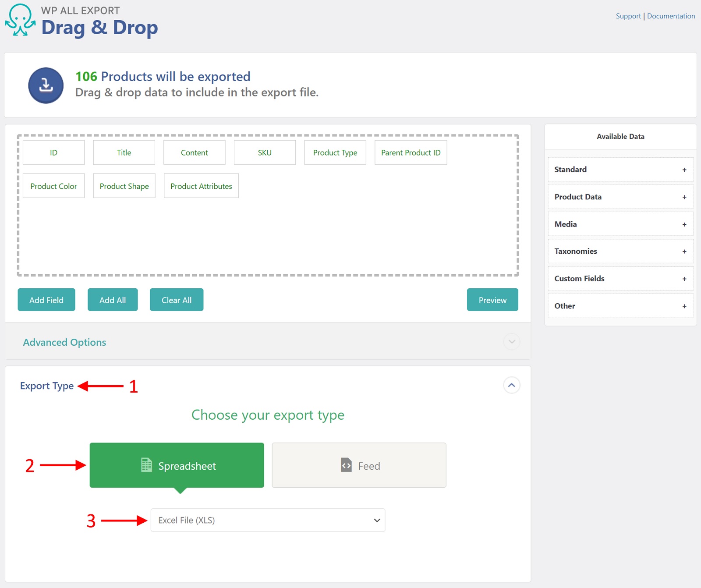The height and width of the screenshot is (588, 701).
Task: Expand the Advanced Options chevron
Action: [511, 342]
